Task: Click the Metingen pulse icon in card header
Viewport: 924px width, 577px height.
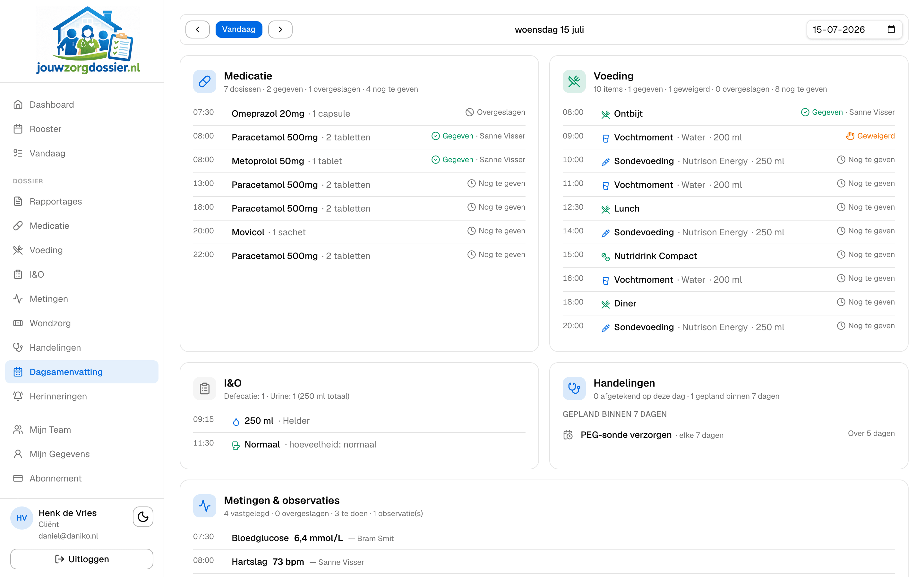Action: point(205,506)
